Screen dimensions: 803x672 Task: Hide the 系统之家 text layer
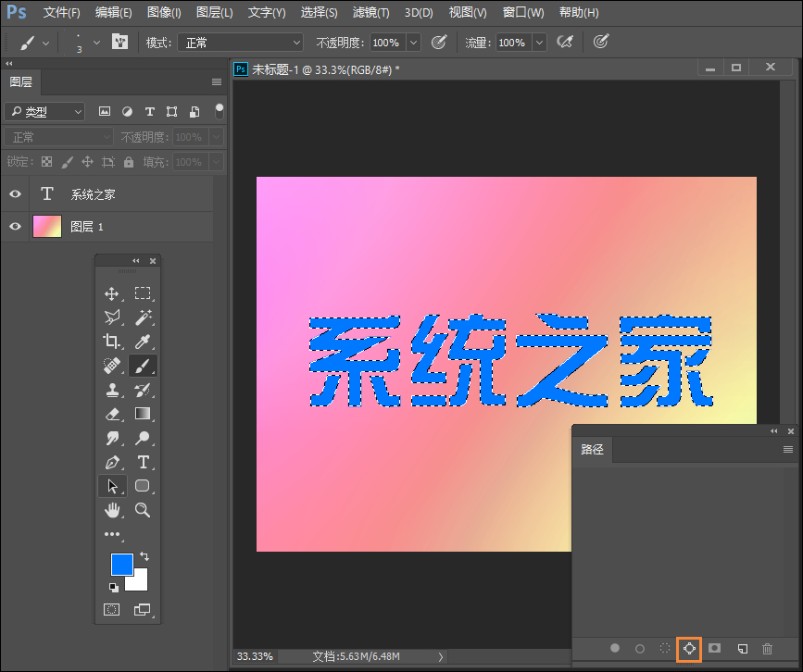pyautogui.click(x=14, y=193)
